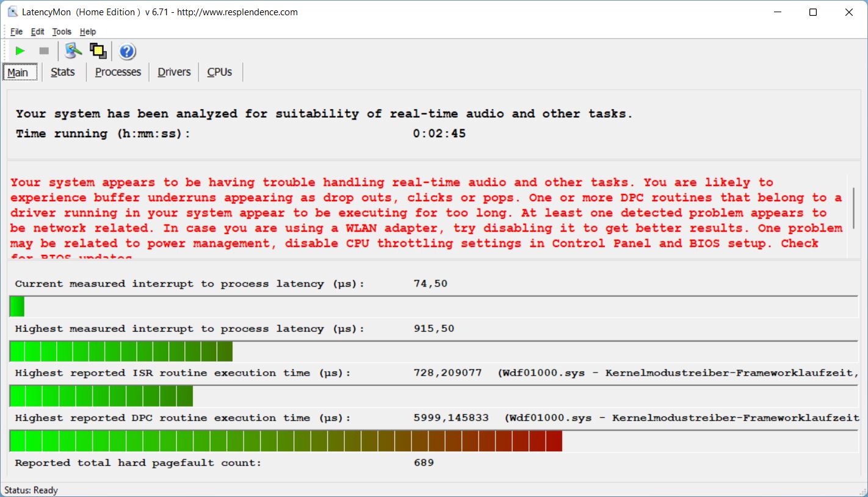The image size is (868, 497).
Task: Open options via the monitor-with-pen icon
Action: (x=73, y=51)
